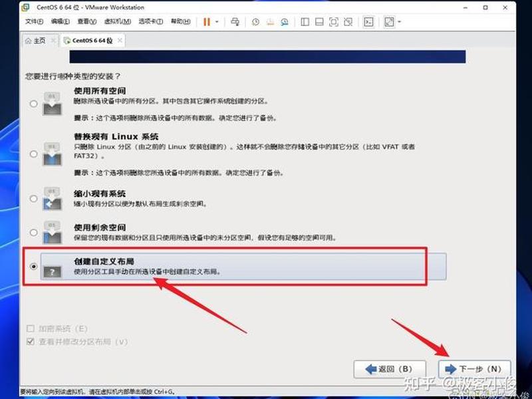The height and width of the screenshot is (399, 532).
Task: Open the 帮助(H) menu
Action: tap(180, 21)
